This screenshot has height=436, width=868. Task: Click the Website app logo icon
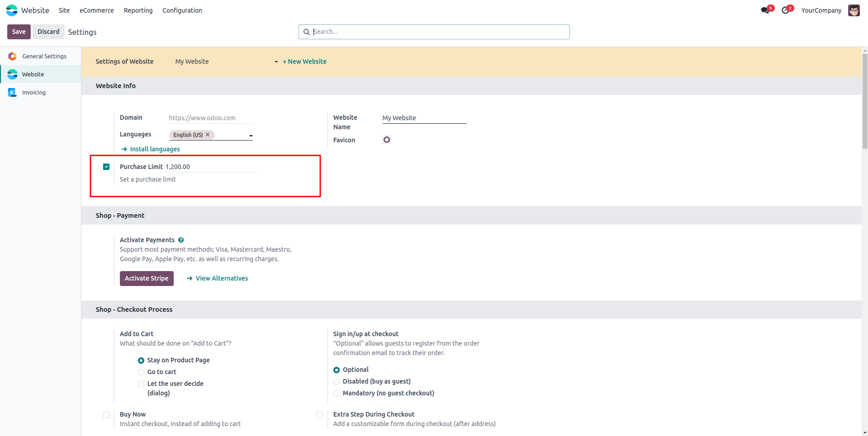[12, 10]
